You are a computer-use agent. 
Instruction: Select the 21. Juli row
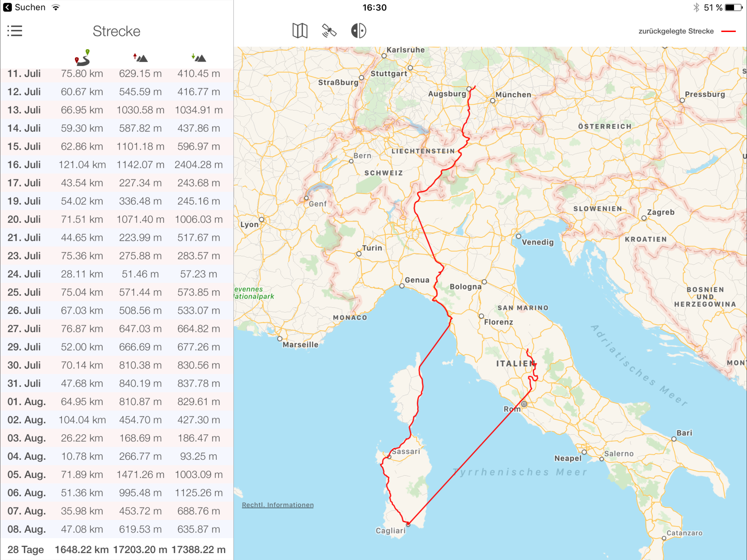(x=116, y=237)
